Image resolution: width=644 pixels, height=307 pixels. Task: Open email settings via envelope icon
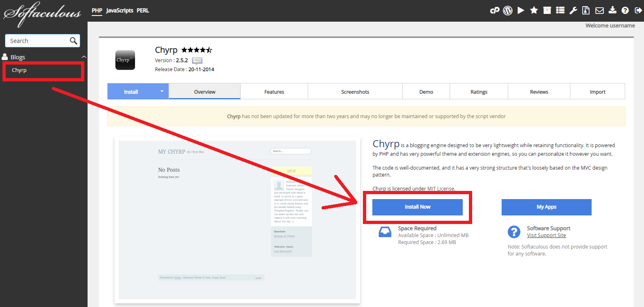(599, 11)
